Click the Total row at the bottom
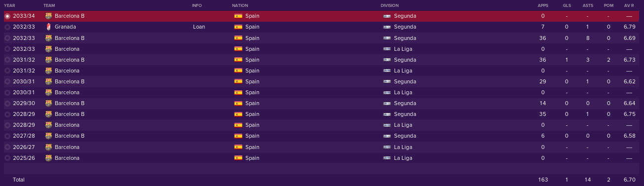This screenshot has height=186, width=644. pyautogui.click(x=322, y=180)
